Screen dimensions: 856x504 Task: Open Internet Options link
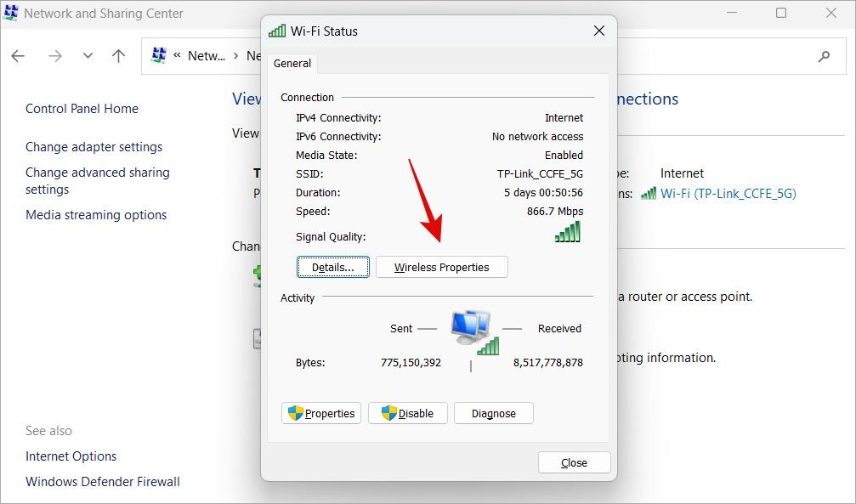[71, 456]
